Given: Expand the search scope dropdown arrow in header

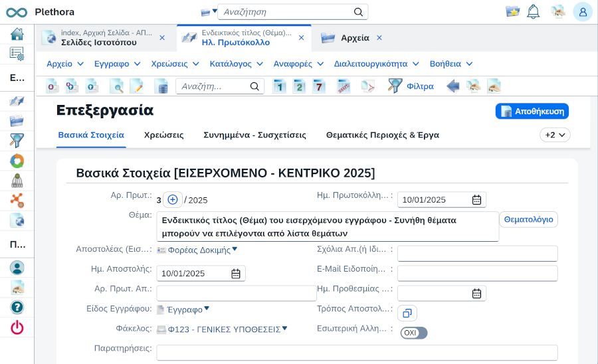Looking at the screenshot, I should point(215,11).
